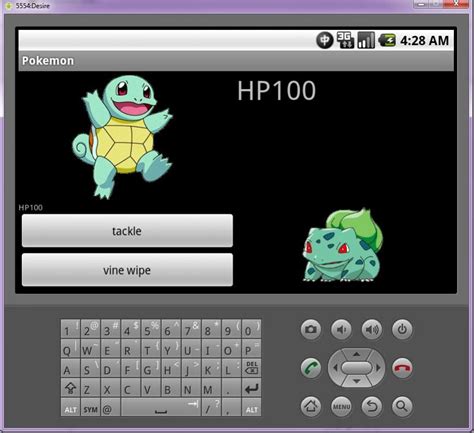The image size is (474, 433).
Task: Click the green call button
Action: click(x=311, y=368)
